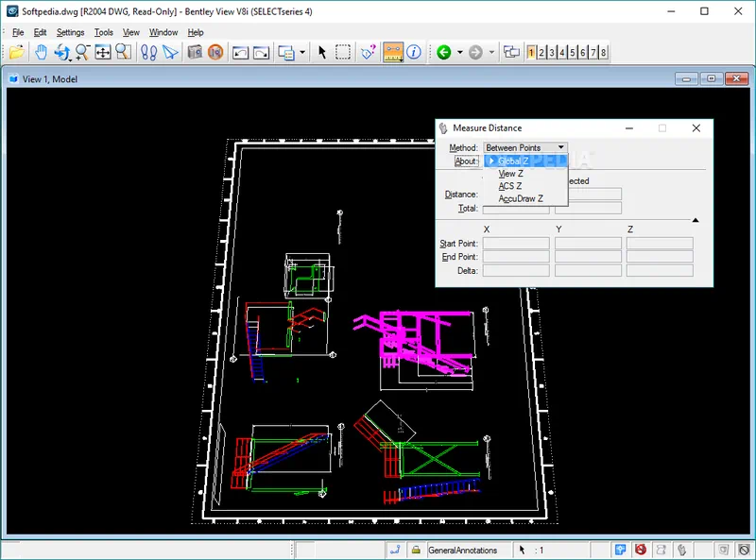Viewport: 756px width, 560px height.
Task: Click GeneralAnnotations level in status bar
Action: [x=462, y=550]
